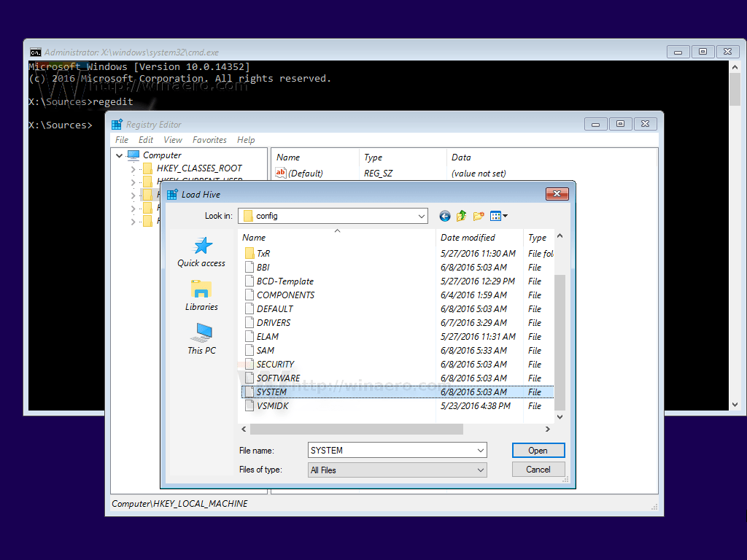
Task: Click the Go To Last Folder Visited back arrow
Action: (x=444, y=216)
